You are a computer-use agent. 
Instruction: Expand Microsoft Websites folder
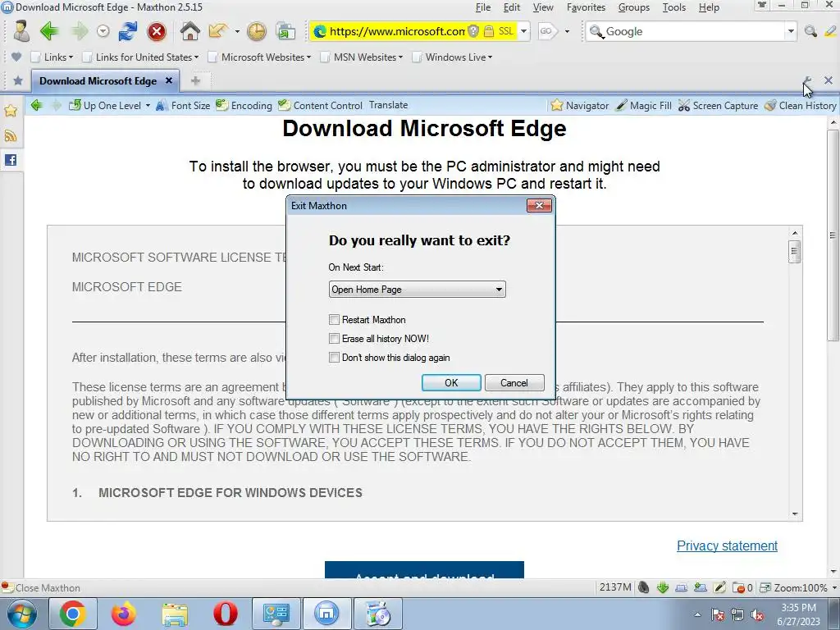(x=259, y=57)
